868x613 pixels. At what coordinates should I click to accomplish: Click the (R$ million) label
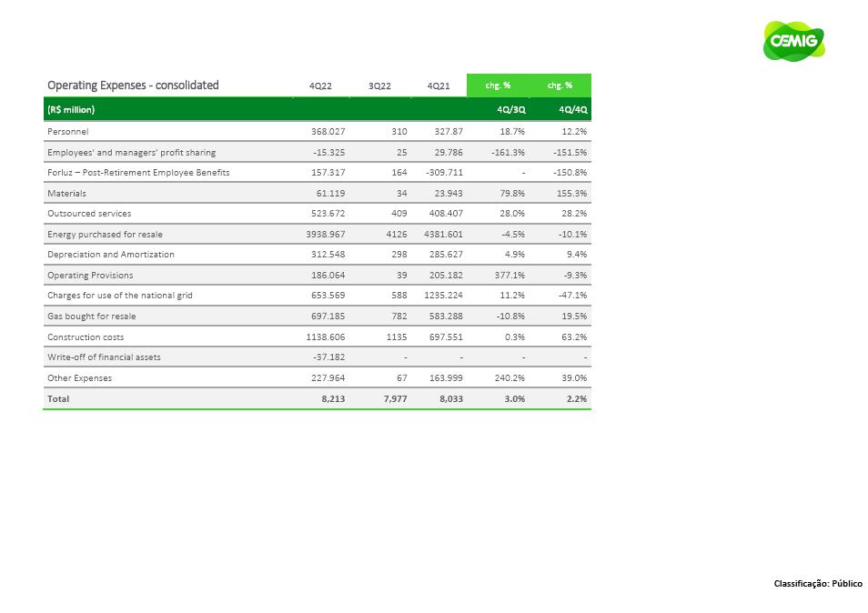pos(71,110)
